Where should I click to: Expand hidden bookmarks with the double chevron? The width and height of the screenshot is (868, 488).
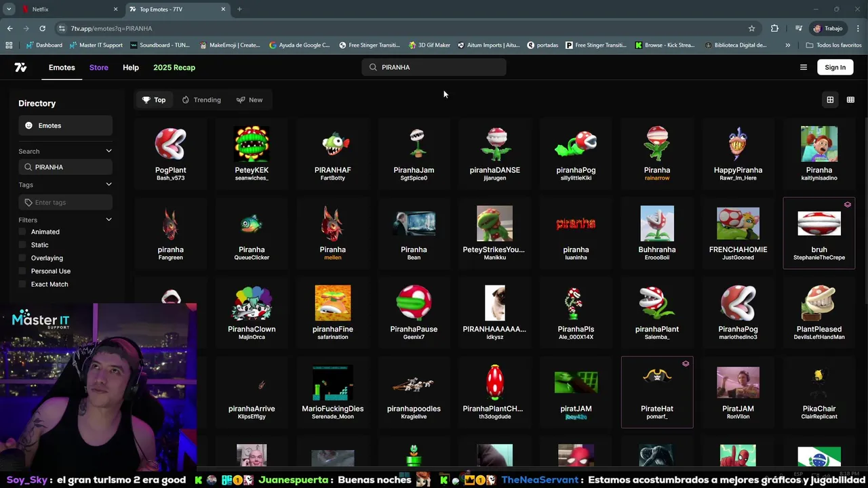point(787,45)
